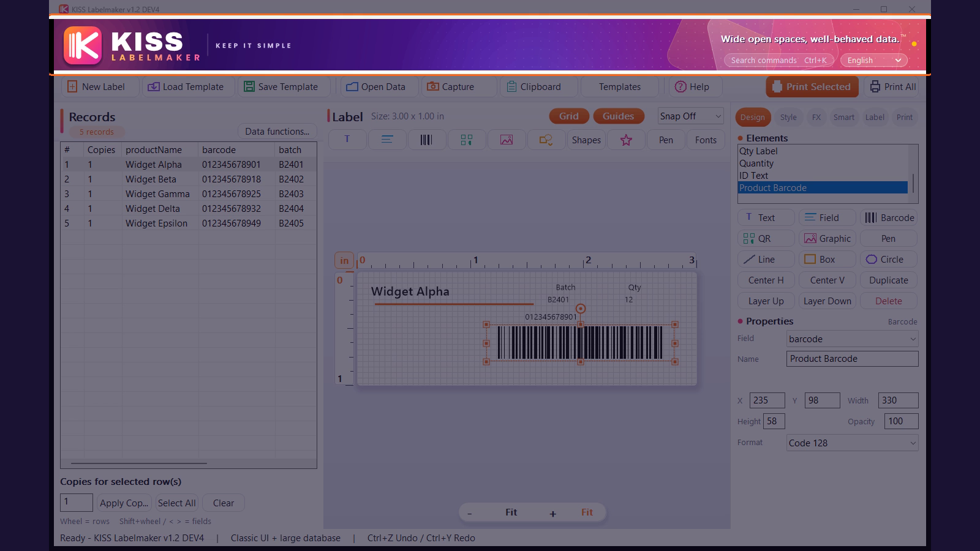Screen dimensions: 980x551
Task: Select the field lines icon in label toolbar
Action: tap(387, 140)
